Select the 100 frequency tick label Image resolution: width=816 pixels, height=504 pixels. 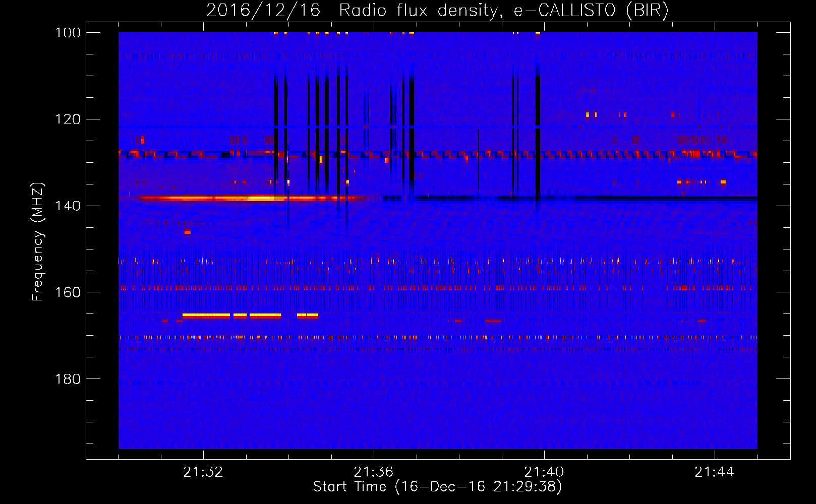(68, 33)
